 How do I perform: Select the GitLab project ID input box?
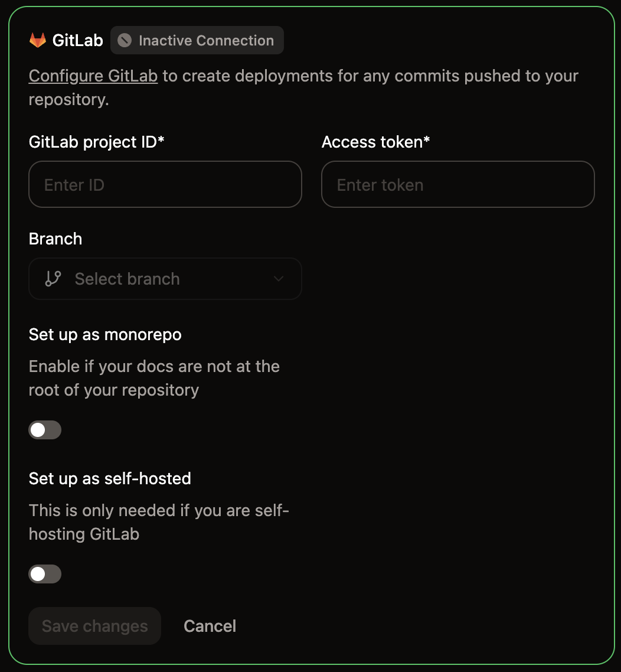click(x=165, y=184)
